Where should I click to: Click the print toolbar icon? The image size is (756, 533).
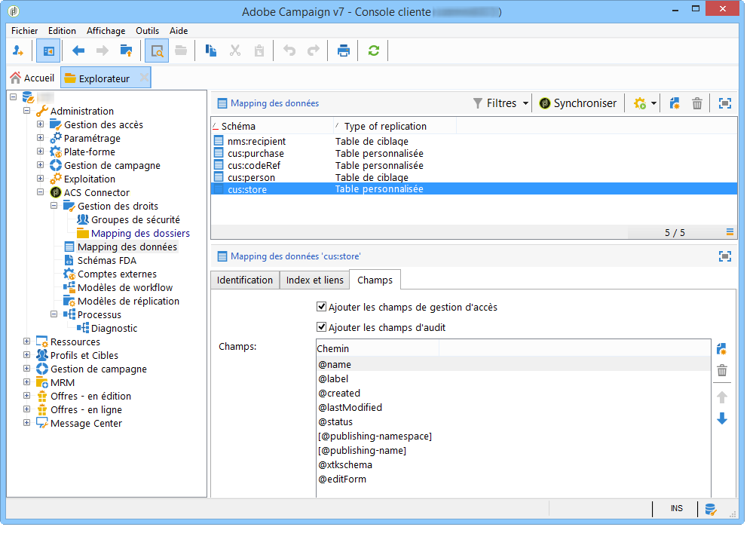pyautogui.click(x=343, y=51)
